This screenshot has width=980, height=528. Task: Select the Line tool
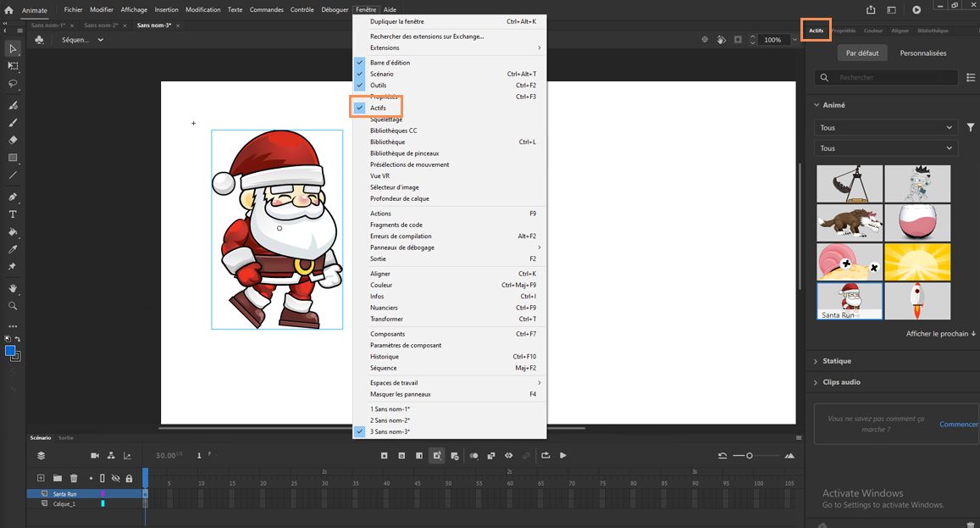coord(13,175)
